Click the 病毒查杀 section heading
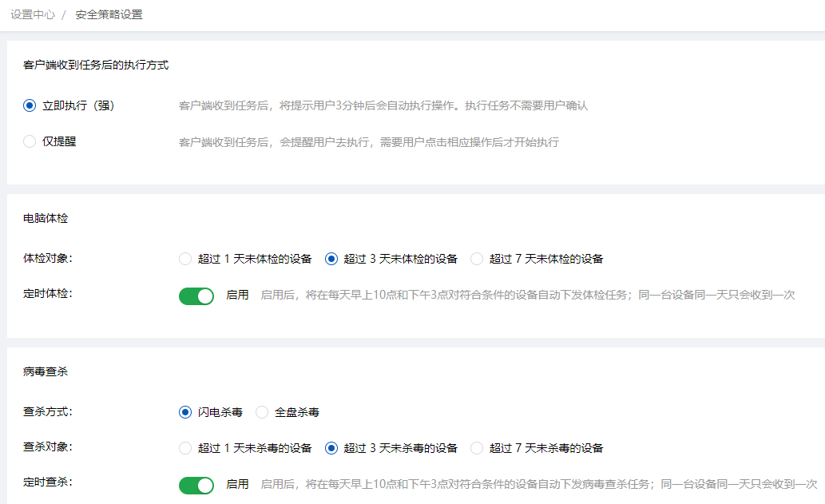The height and width of the screenshot is (504, 825). pos(46,371)
